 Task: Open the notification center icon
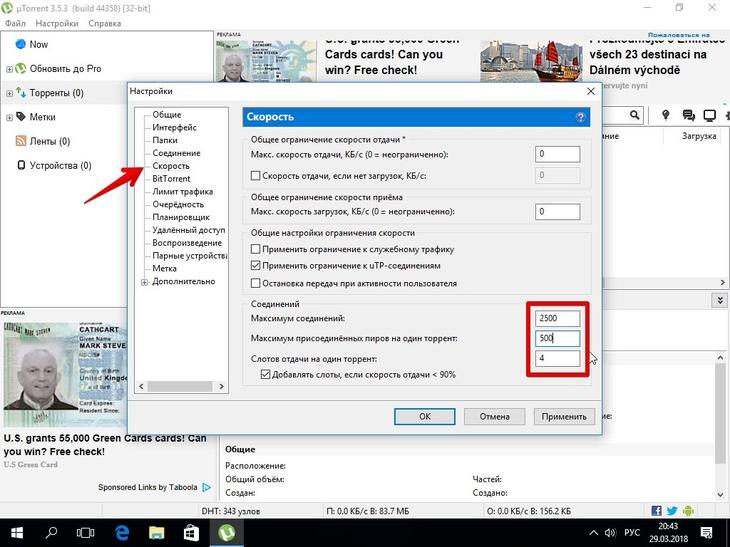[x=706, y=533]
